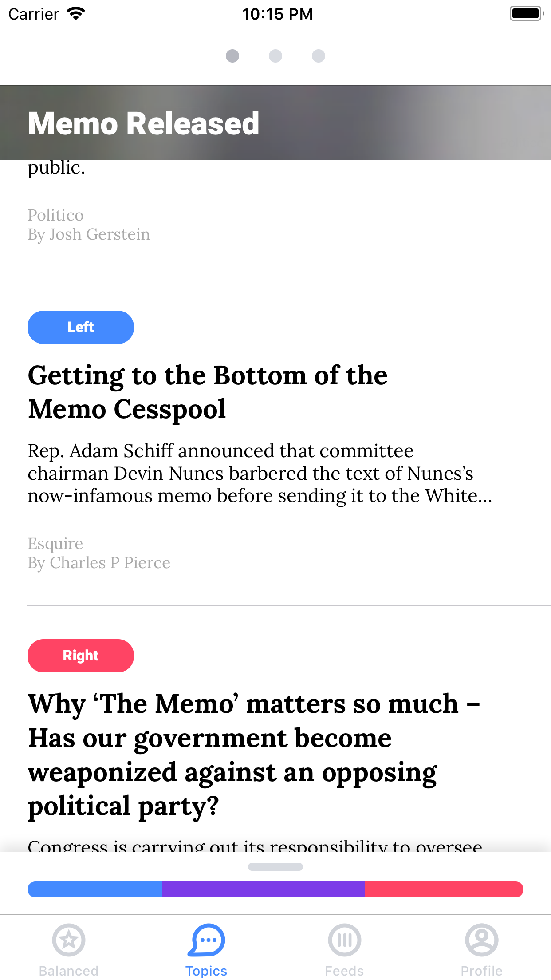
Task: Tap the 'Left' bias badge
Action: click(x=80, y=327)
